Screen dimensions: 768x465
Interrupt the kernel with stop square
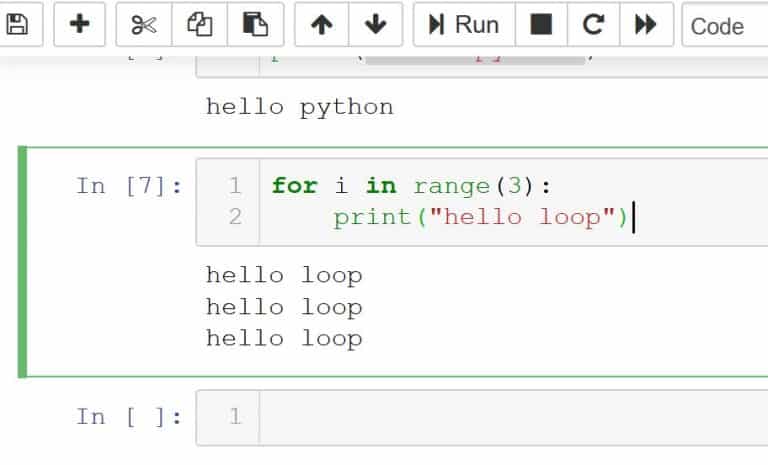541,25
